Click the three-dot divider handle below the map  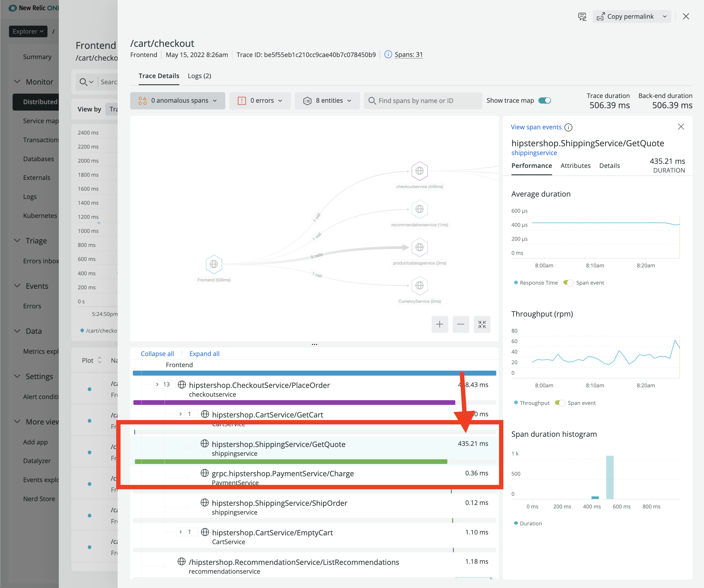point(315,344)
